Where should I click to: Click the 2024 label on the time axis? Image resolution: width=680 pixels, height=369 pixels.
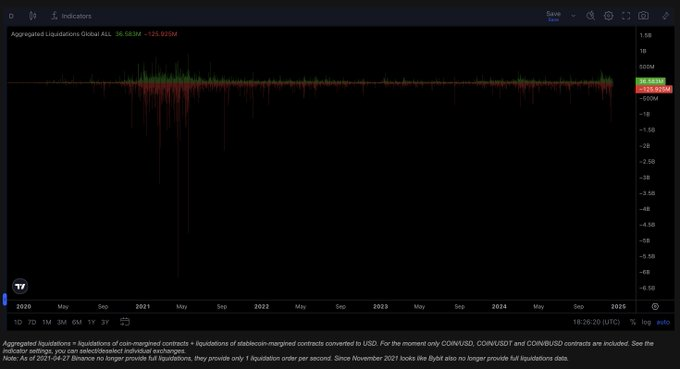(499, 307)
